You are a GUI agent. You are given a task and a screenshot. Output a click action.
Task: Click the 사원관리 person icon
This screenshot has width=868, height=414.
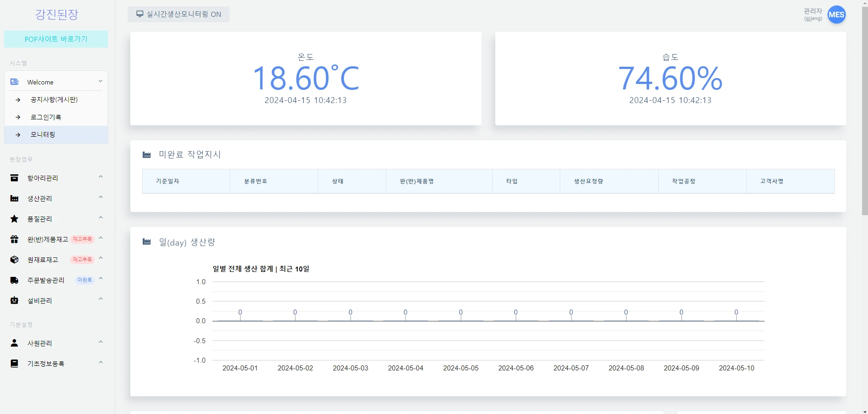tap(15, 343)
